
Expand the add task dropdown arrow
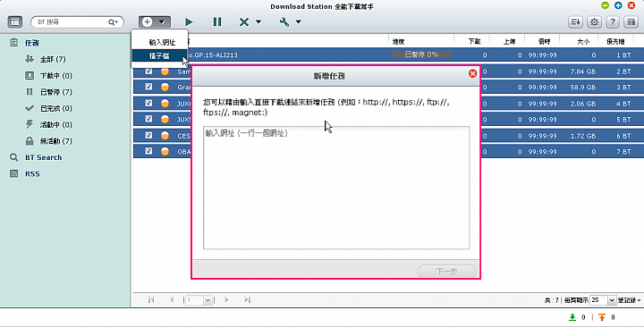162,21
